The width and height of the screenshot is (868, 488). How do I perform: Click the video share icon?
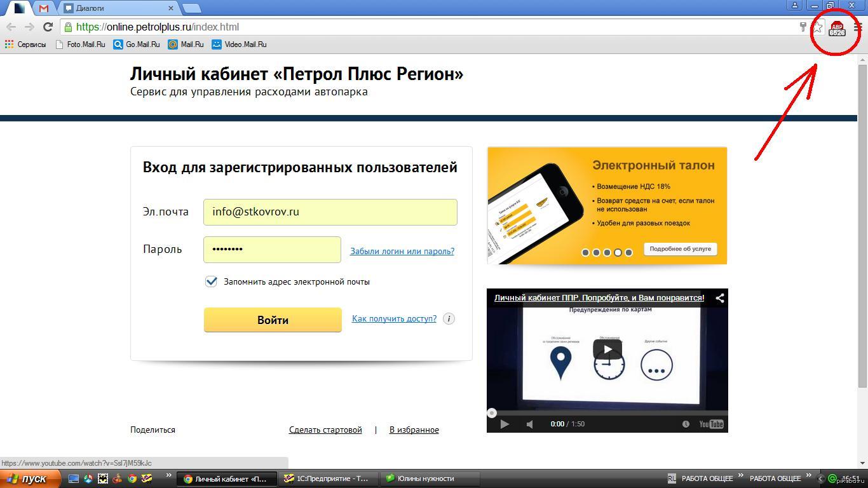point(719,297)
